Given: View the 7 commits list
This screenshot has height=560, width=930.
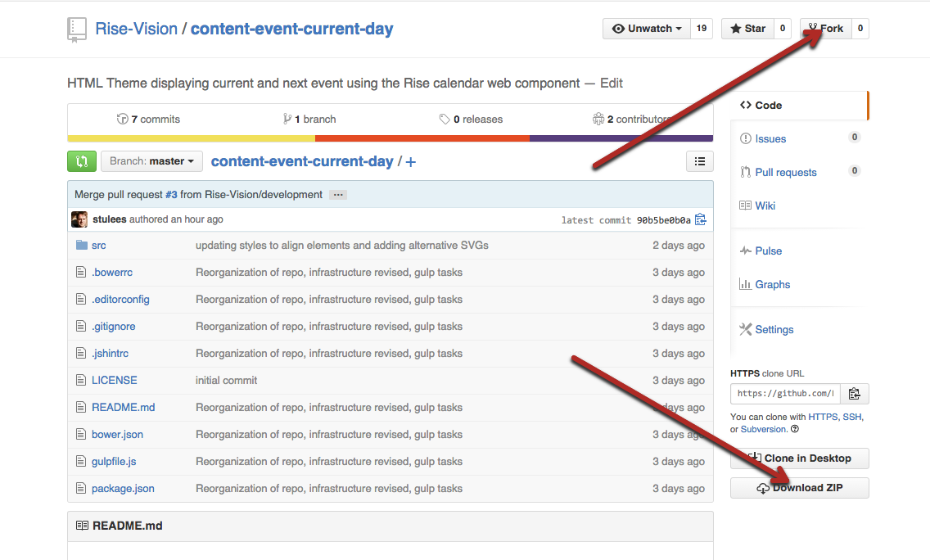Looking at the screenshot, I should [149, 120].
